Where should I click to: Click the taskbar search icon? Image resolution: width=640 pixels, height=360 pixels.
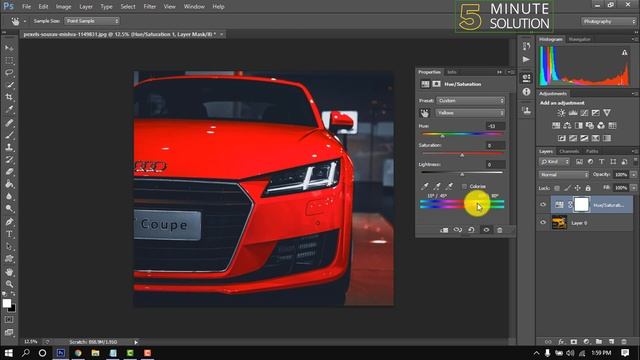[x=26, y=353]
